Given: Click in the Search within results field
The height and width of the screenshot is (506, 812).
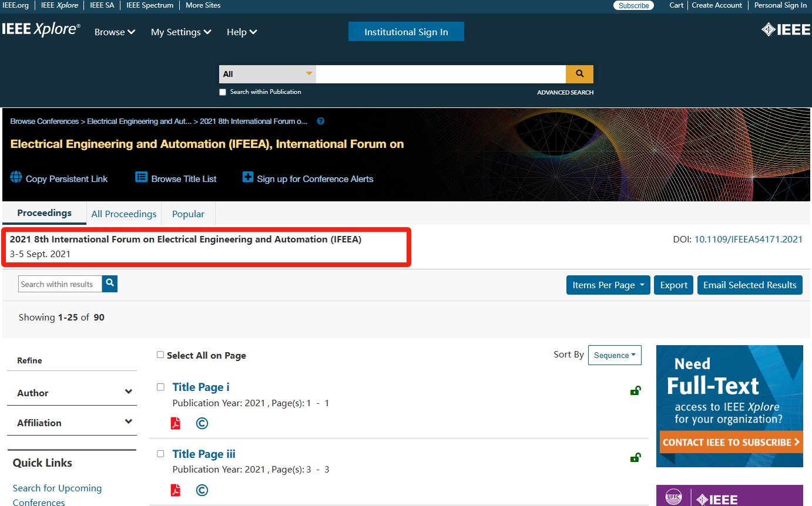Looking at the screenshot, I should point(60,284).
